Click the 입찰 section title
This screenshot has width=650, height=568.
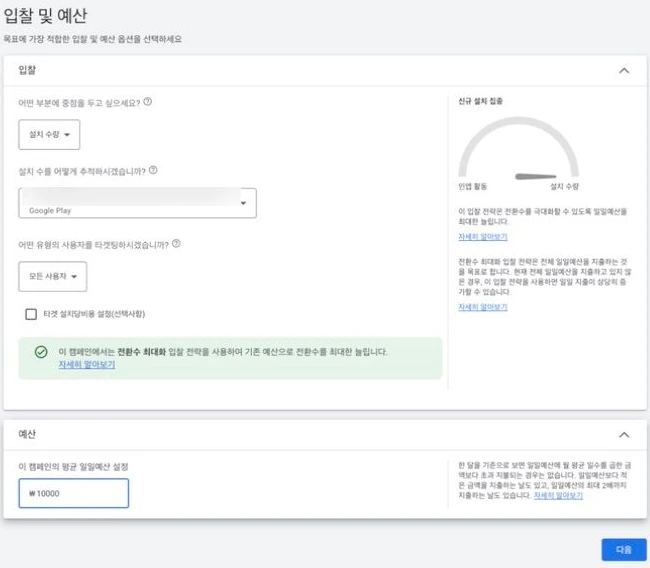27,70
